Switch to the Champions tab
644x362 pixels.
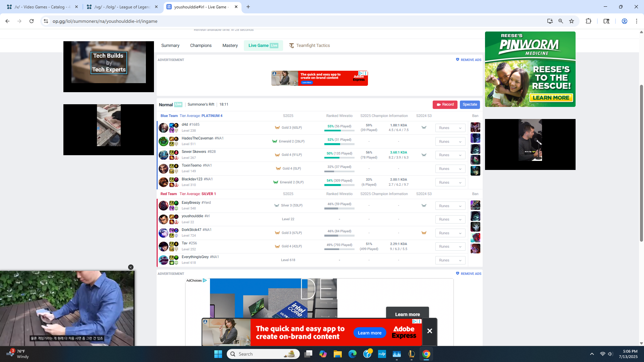[201, 46]
